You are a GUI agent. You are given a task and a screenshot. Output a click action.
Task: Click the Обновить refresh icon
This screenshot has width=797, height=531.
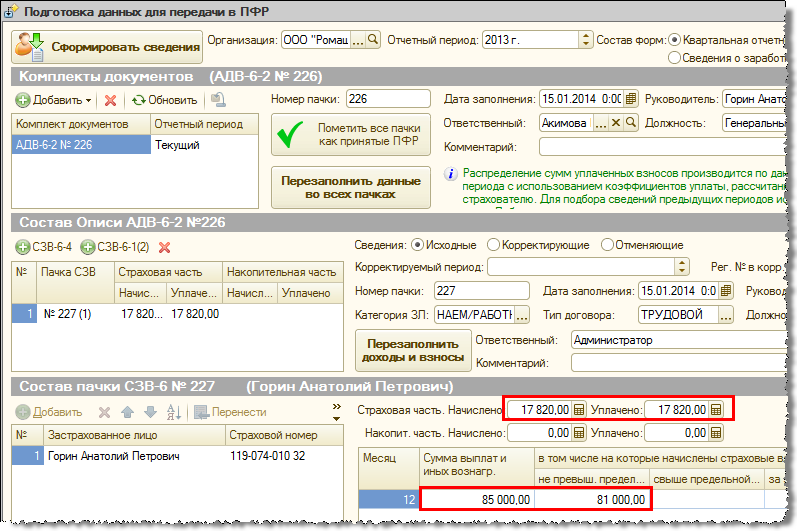tap(139, 100)
